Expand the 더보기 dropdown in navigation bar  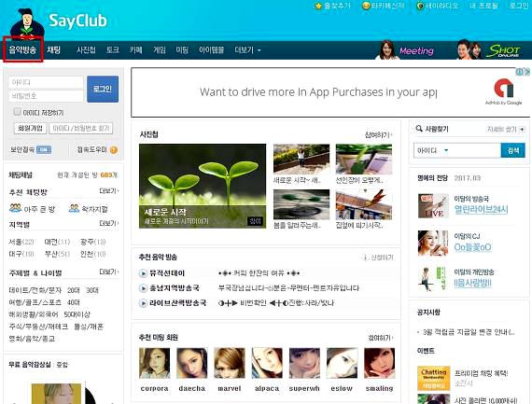(247, 49)
